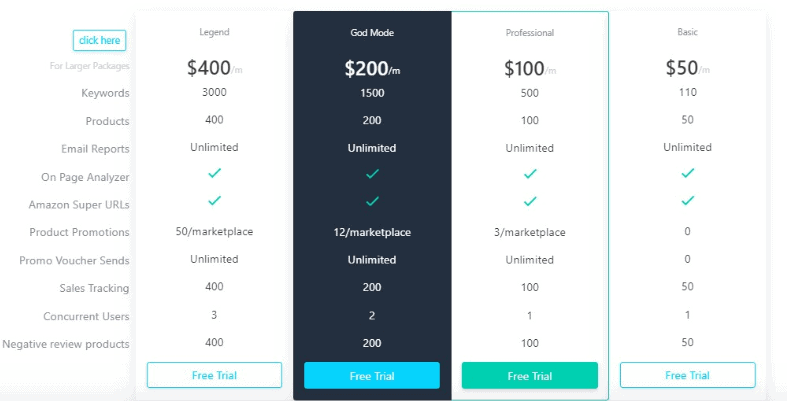Click the Professional Amazon Super URLs checkmark
Viewport: 787px width, 401px height.
530,201
